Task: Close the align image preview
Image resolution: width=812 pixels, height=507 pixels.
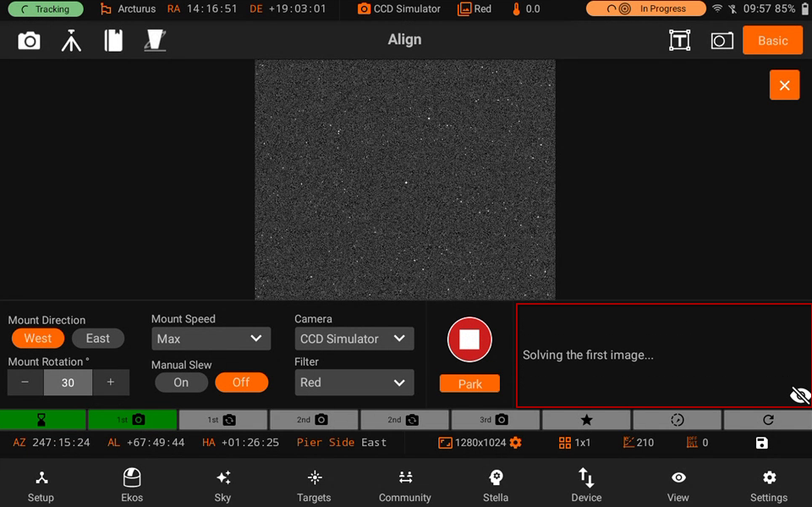Action: 785,85
